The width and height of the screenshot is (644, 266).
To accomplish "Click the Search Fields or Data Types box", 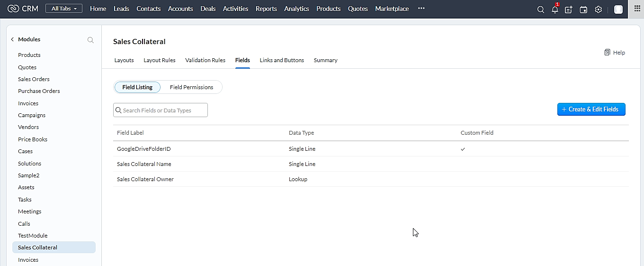I will coord(161,110).
